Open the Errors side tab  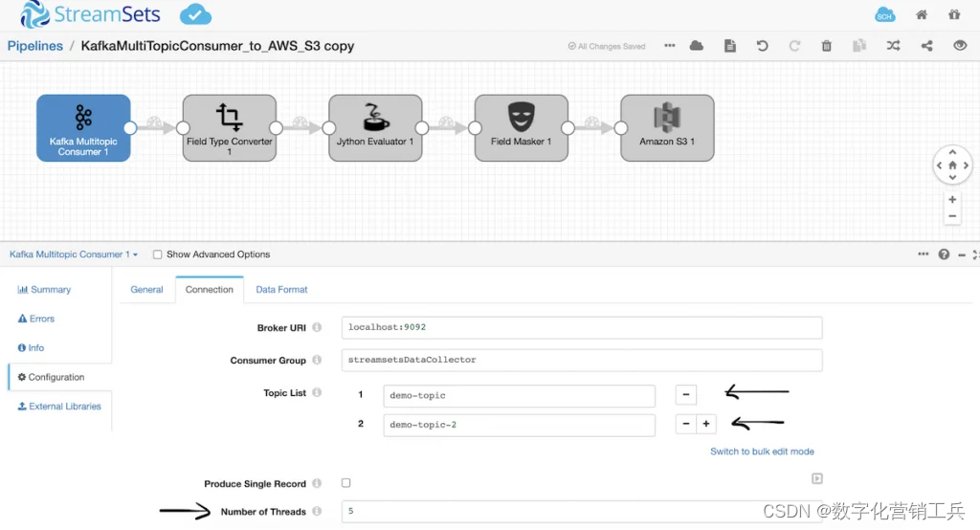tap(36, 319)
